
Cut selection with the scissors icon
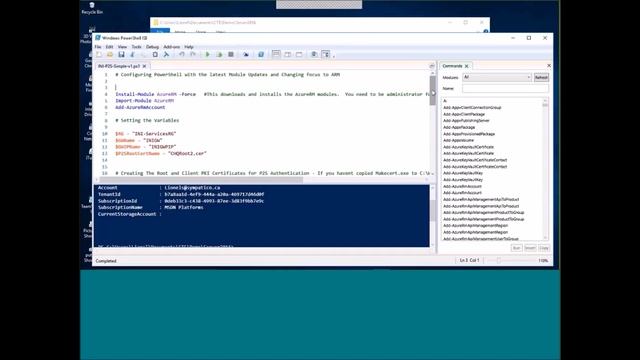tap(133, 54)
